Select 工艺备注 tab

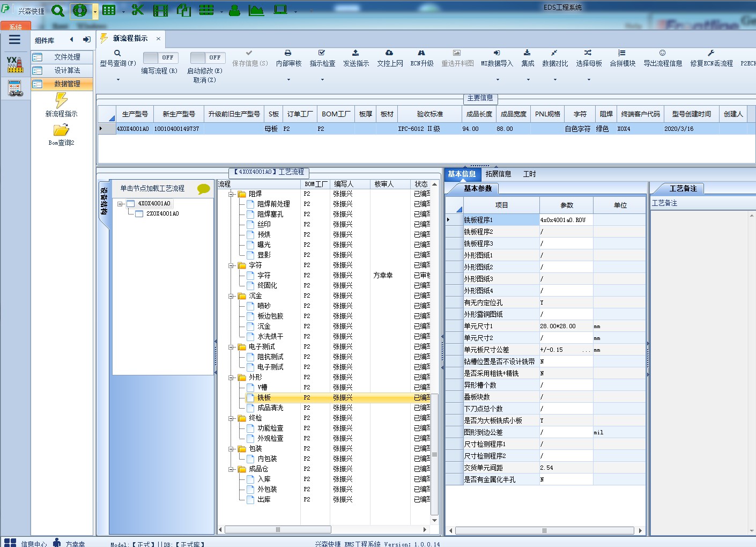click(683, 189)
